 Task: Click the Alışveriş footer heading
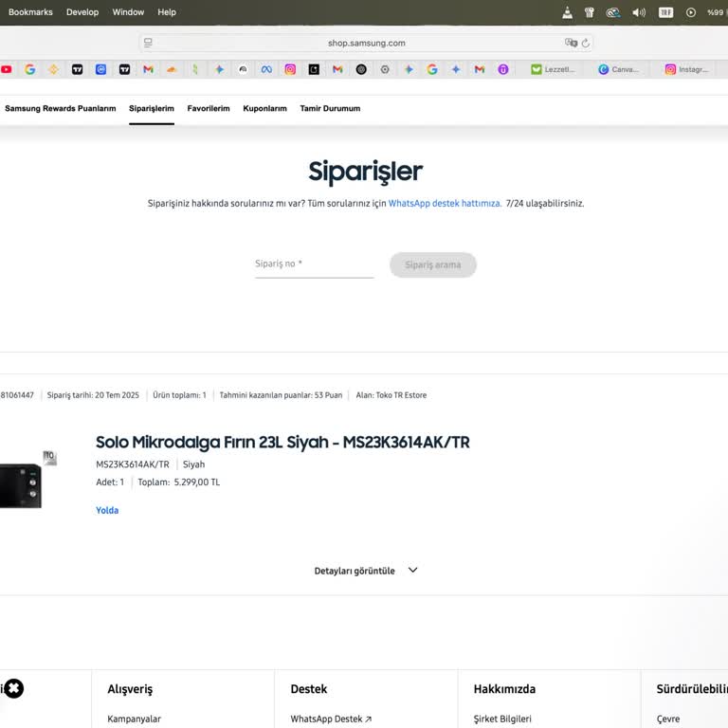click(x=130, y=689)
